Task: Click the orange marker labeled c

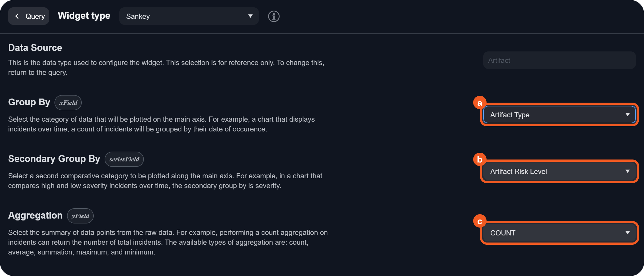Action: click(480, 221)
